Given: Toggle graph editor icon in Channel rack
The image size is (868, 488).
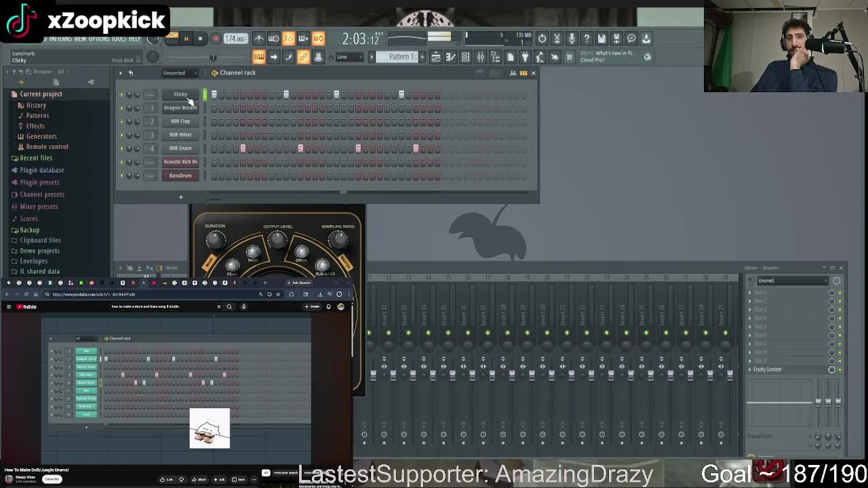Looking at the screenshot, I should [513, 73].
